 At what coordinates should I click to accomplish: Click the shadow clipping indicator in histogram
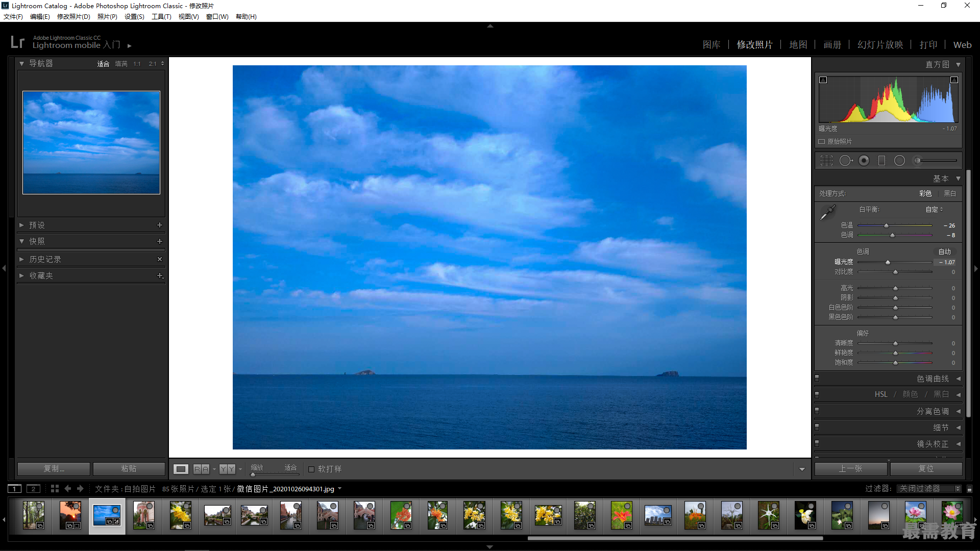pyautogui.click(x=823, y=80)
